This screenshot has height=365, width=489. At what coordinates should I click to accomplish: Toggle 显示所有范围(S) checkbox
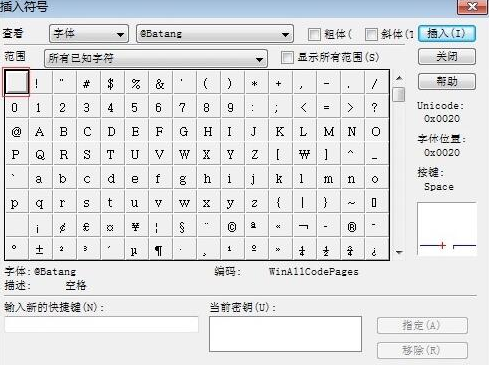point(287,57)
